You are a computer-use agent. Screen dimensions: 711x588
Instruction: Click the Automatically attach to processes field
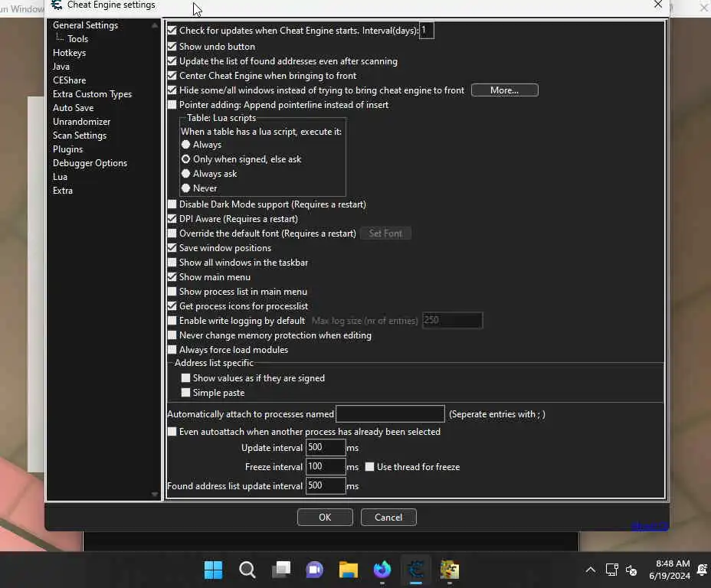[390, 413]
